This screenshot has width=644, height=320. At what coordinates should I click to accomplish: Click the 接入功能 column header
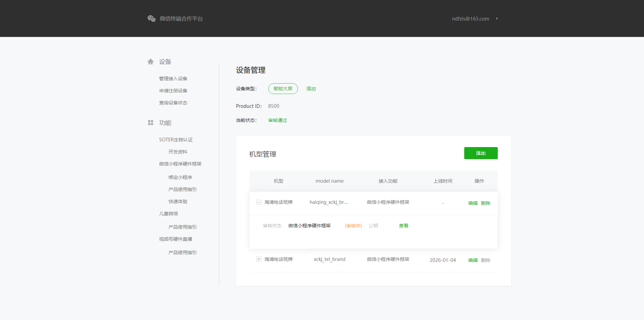[x=388, y=181]
